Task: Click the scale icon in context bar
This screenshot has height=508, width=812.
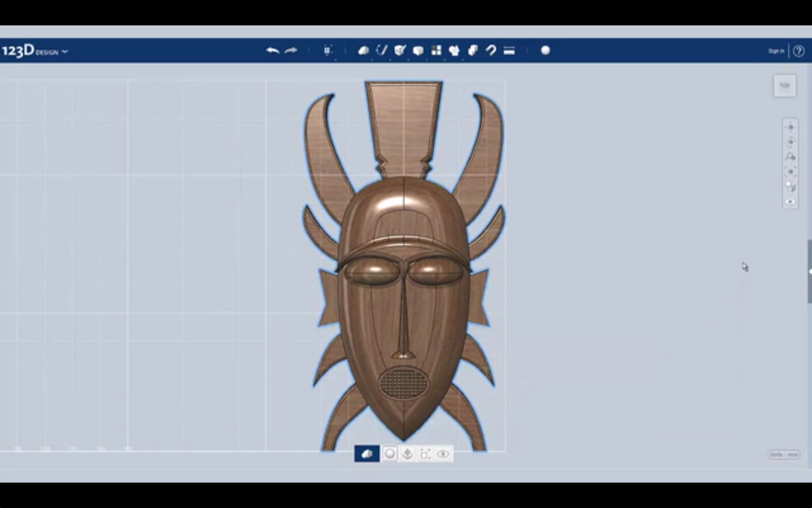Action: tap(425, 454)
